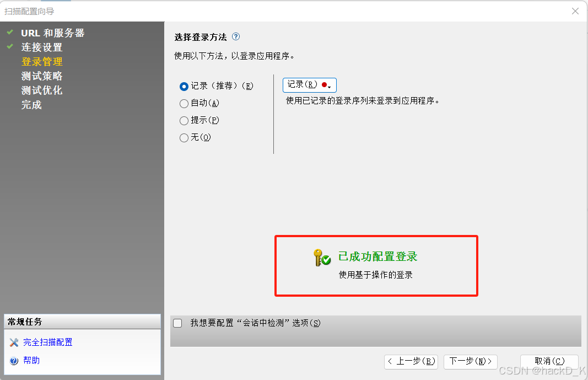Close the 扫描配置向导 dialog

click(575, 11)
